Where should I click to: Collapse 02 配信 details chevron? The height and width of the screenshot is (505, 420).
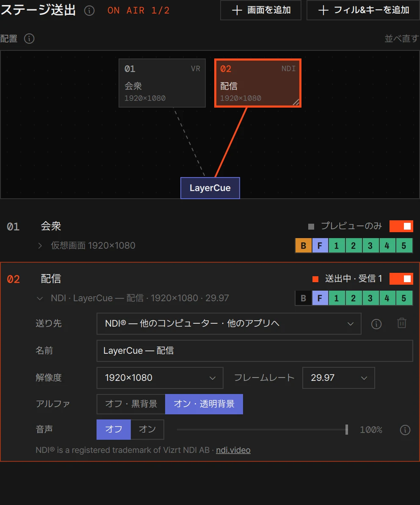40,298
